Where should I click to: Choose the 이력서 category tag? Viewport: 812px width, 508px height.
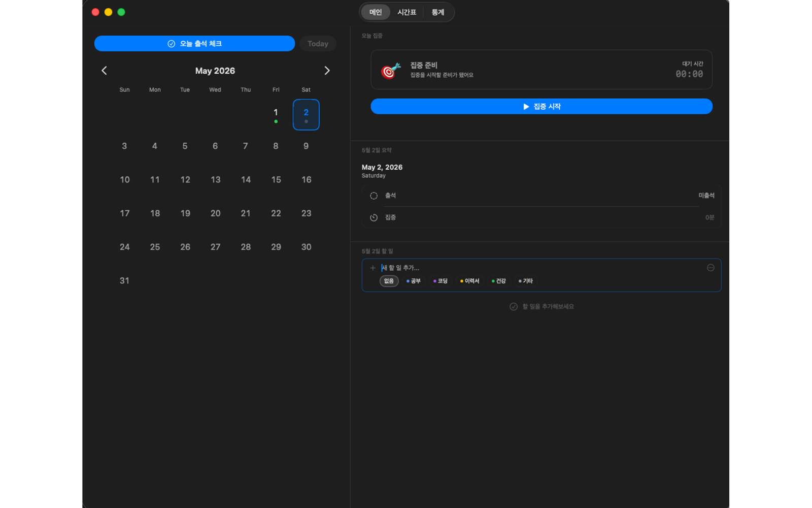point(469,281)
